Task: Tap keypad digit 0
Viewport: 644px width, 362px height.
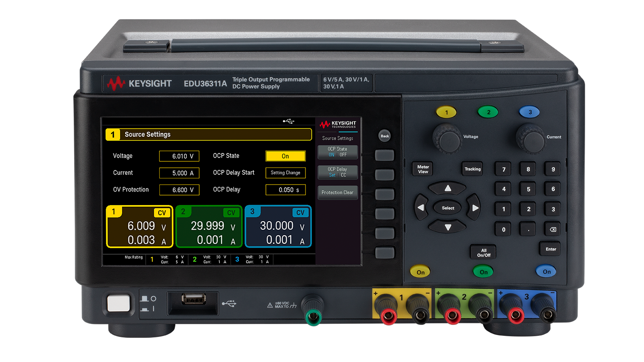Action: (504, 229)
